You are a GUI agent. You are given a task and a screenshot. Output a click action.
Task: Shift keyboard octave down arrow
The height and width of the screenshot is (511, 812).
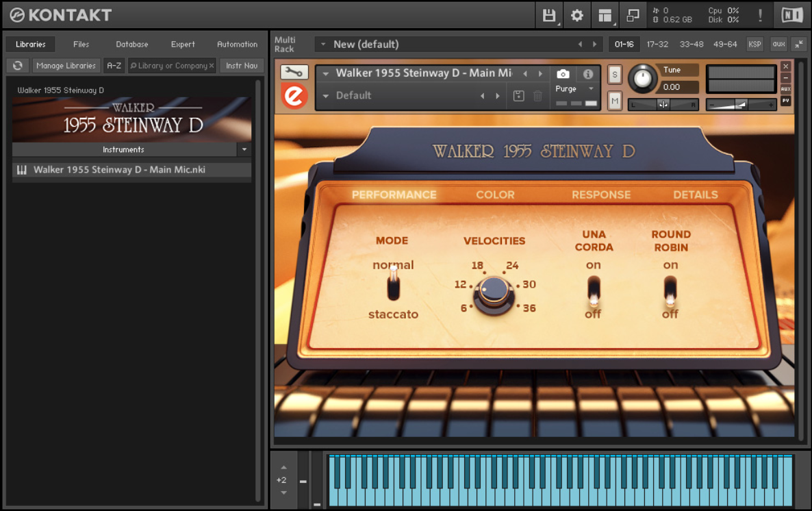tap(283, 493)
